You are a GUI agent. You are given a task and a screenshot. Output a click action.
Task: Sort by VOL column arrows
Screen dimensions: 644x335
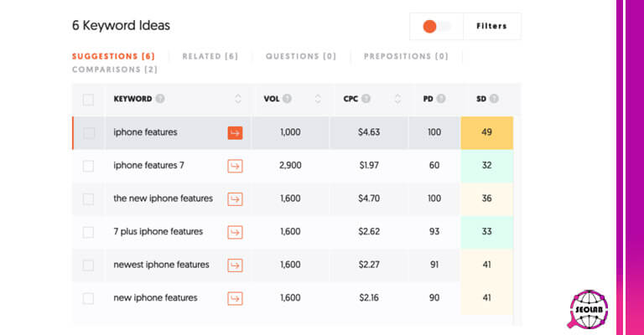pyautogui.click(x=318, y=99)
